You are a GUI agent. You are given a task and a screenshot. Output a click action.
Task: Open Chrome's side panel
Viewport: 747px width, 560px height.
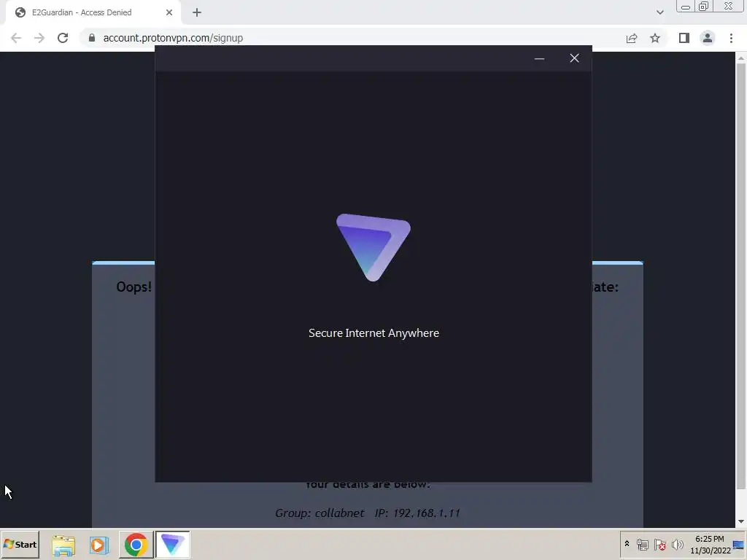tap(684, 38)
